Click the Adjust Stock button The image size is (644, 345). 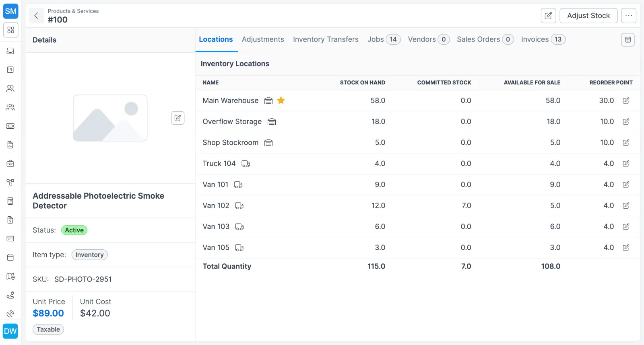588,16
